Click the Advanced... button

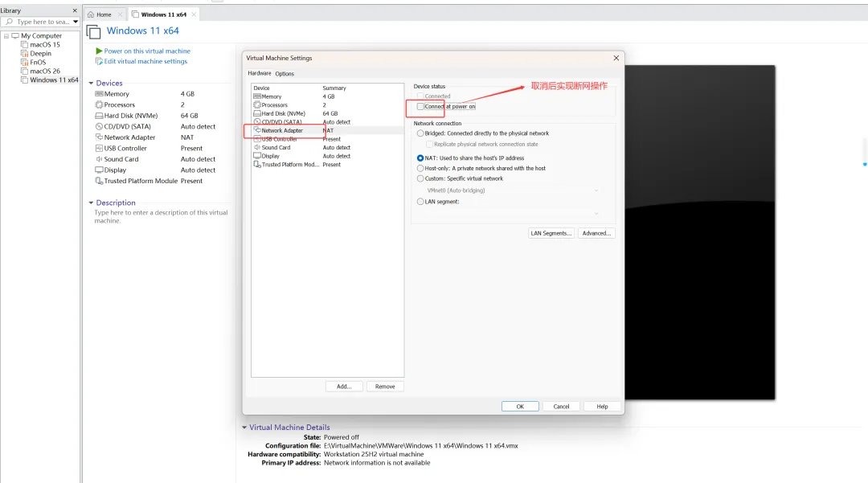(x=596, y=234)
